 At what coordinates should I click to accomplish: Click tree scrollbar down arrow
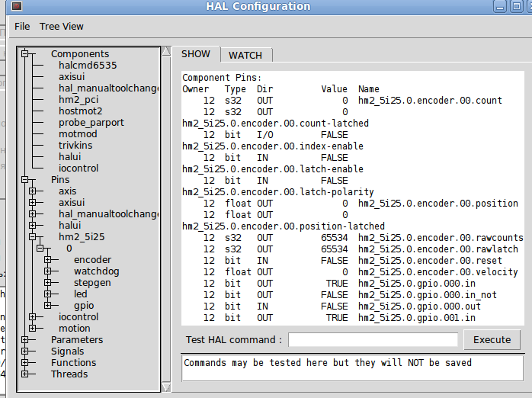tap(166, 387)
